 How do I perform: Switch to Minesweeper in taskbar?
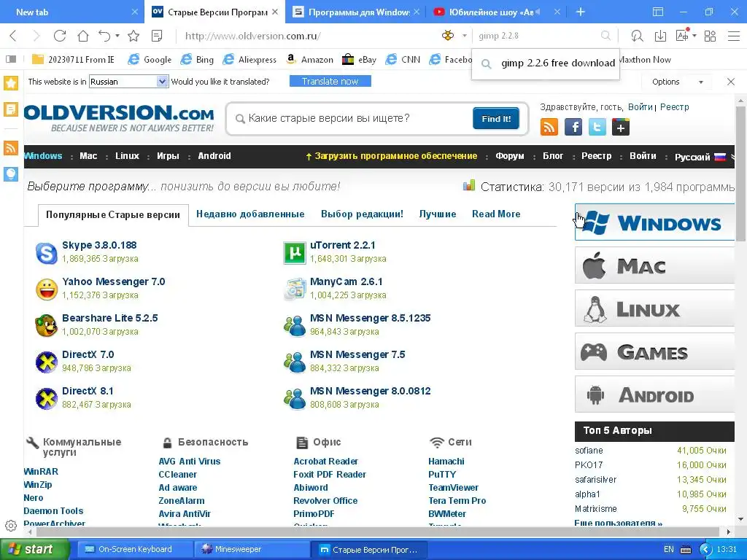(252, 550)
